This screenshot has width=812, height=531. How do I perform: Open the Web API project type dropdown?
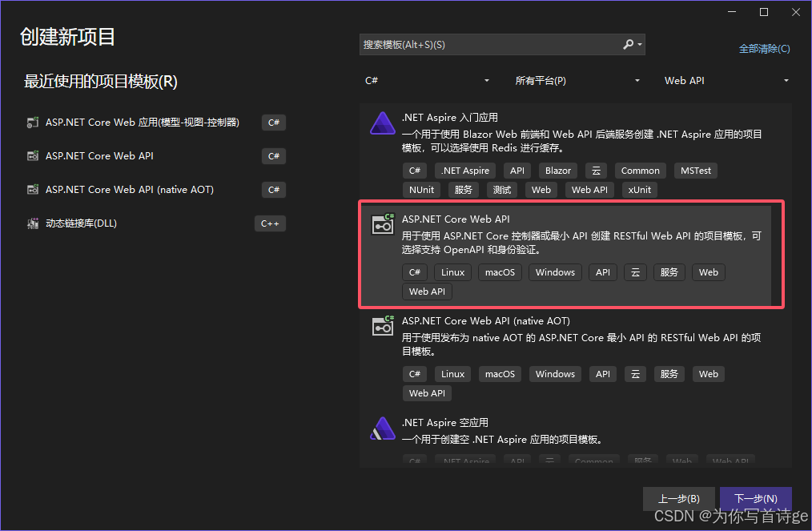[x=726, y=80]
